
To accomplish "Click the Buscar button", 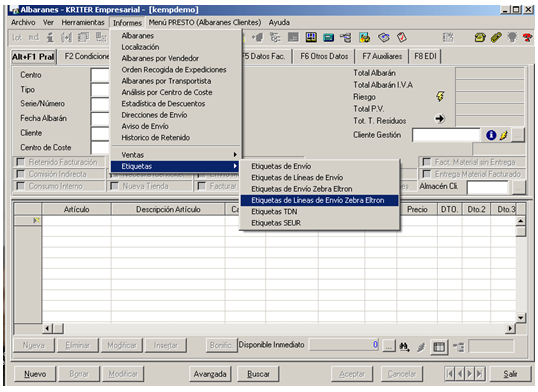I will 258,374.
